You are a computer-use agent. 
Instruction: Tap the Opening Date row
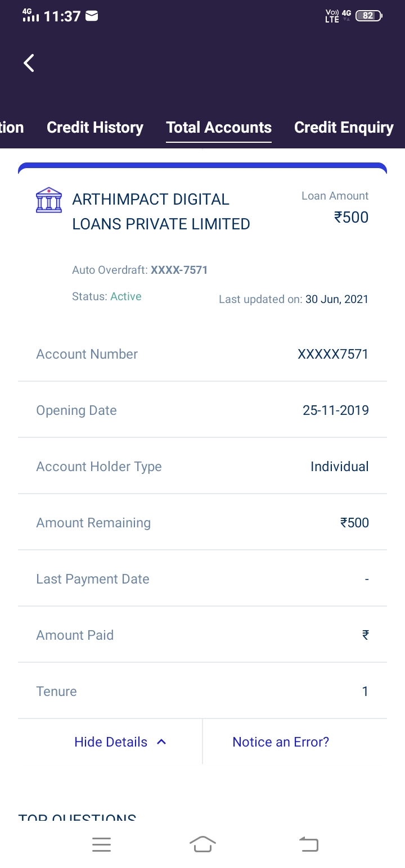(x=202, y=410)
